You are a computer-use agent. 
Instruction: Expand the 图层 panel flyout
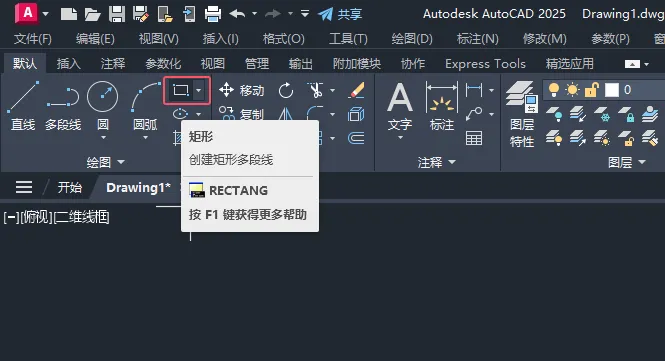(x=627, y=162)
